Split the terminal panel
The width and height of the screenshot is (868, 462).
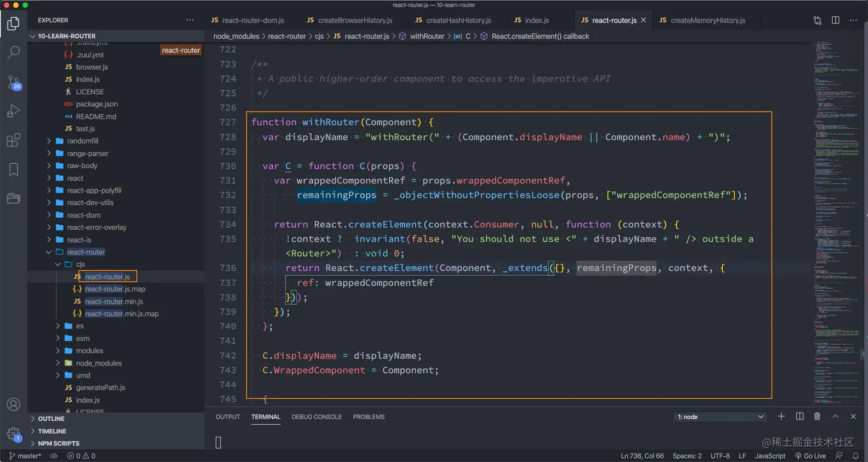click(800, 417)
